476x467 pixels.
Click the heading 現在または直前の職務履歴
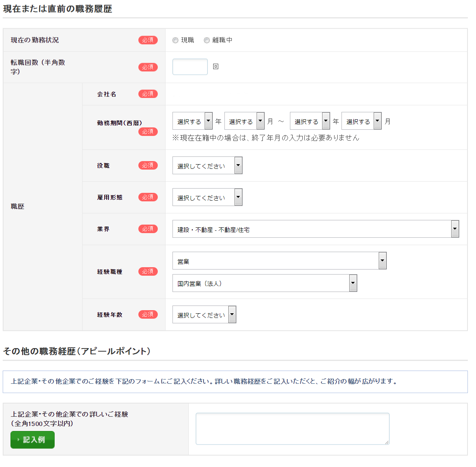pyautogui.click(x=58, y=9)
